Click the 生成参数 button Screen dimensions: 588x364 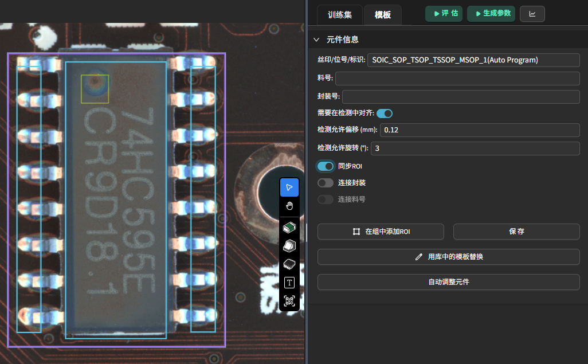point(491,14)
